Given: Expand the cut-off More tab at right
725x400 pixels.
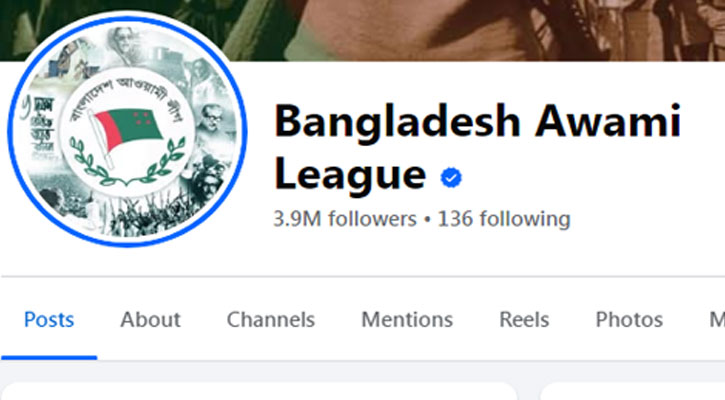Looking at the screenshot, I should pos(717,320).
